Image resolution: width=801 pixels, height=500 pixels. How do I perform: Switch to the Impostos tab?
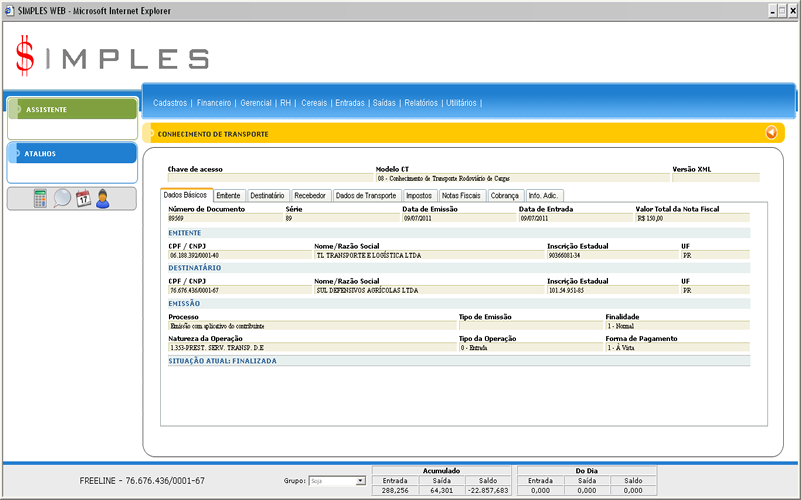pos(419,196)
